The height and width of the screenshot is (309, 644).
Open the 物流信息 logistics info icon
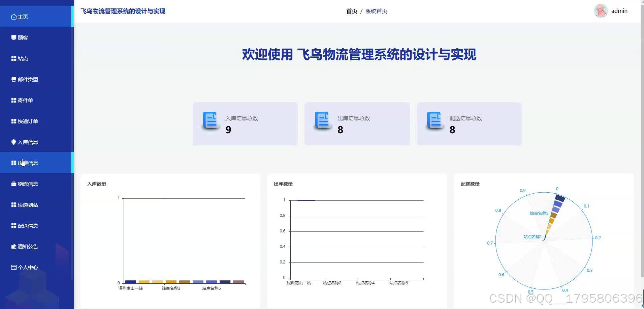click(13, 184)
